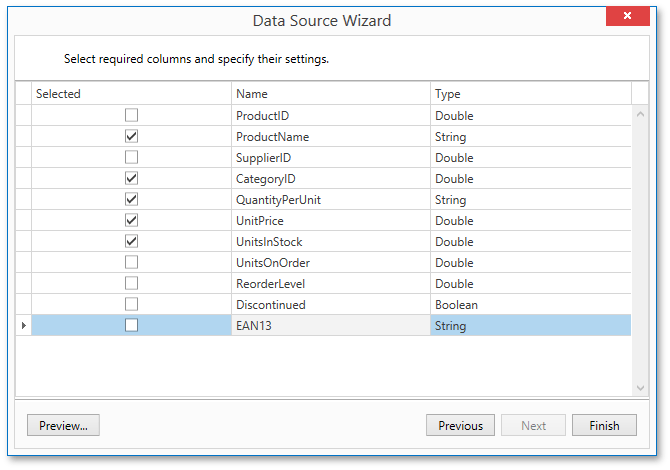
Task: Click the scrollbar down arrow
Action: coord(640,388)
